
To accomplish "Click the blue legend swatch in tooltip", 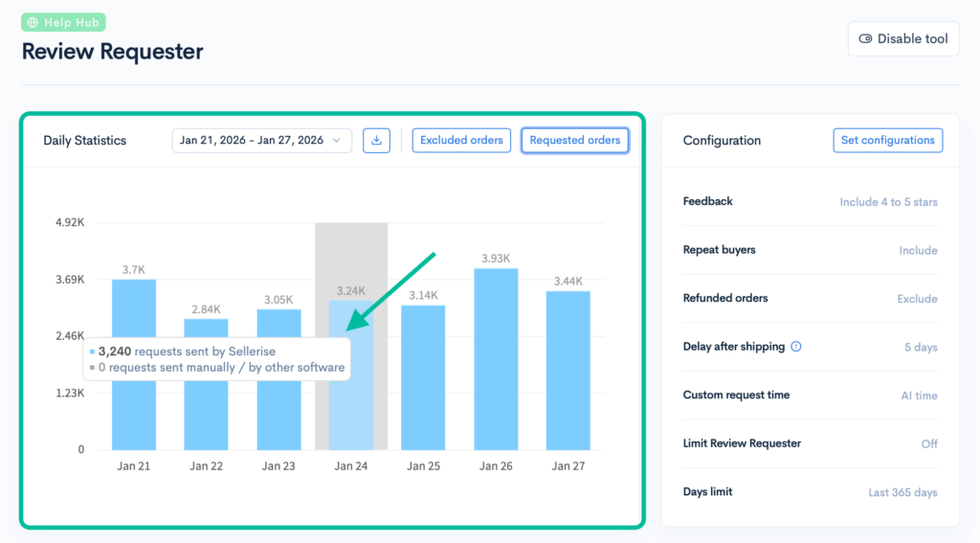I will click(x=93, y=352).
